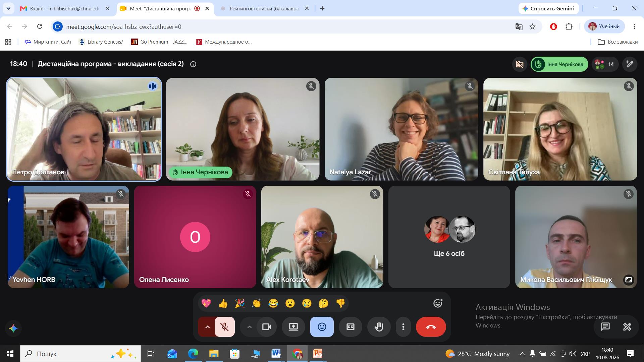Toggle the crossed-out video icon in the header
The image size is (644, 362).
click(520, 64)
